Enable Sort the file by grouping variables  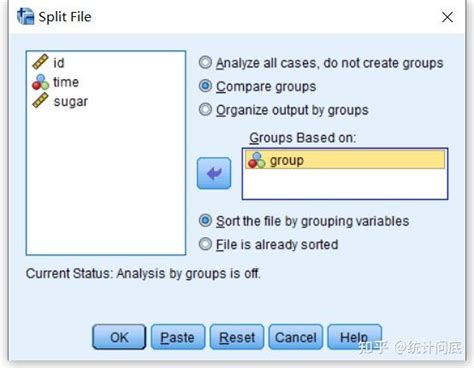205,221
